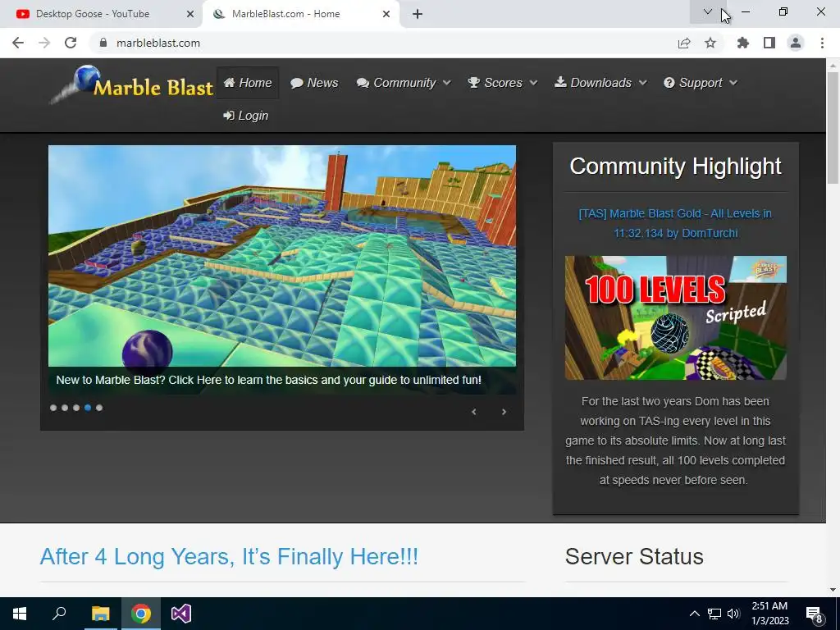Open the volume tray icon
This screenshot has width=840, height=630.
pos(733,614)
